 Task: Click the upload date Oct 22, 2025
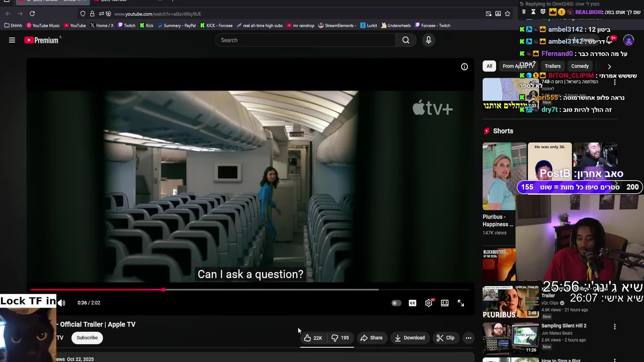tap(80, 359)
